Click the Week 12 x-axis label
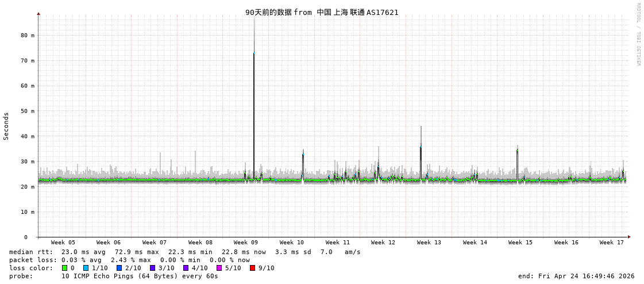 click(383, 243)
